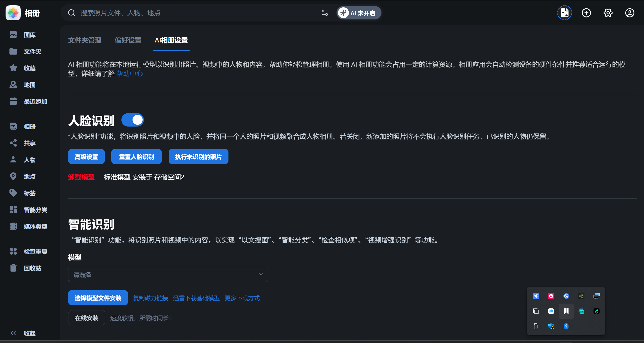644x343 pixels.
Task: Click the red 卸载模型 link
Action: pyautogui.click(x=81, y=177)
